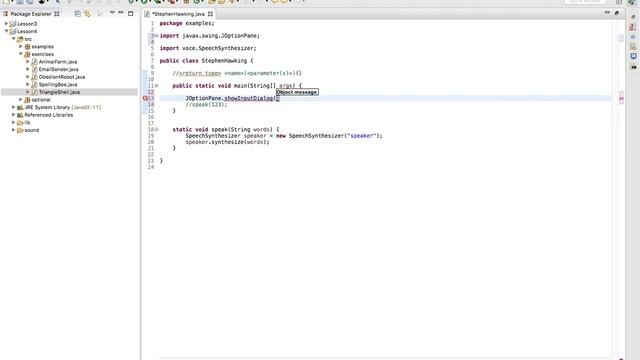Click in the 'package examples;' line
The image size is (640, 360).
(x=187, y=23)
